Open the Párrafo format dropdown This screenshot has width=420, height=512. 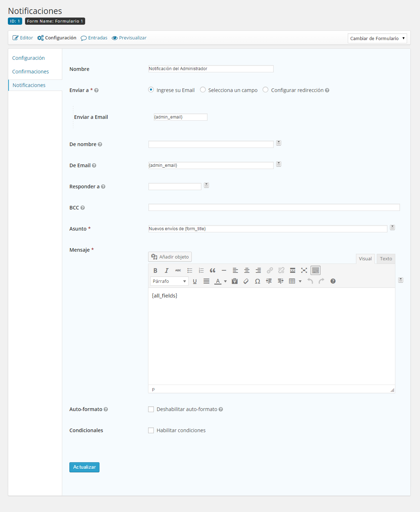coord(169,281)
